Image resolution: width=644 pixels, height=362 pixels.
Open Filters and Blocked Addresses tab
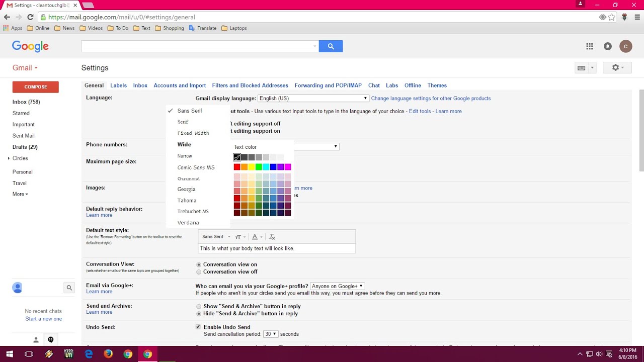tap(250, 85)
